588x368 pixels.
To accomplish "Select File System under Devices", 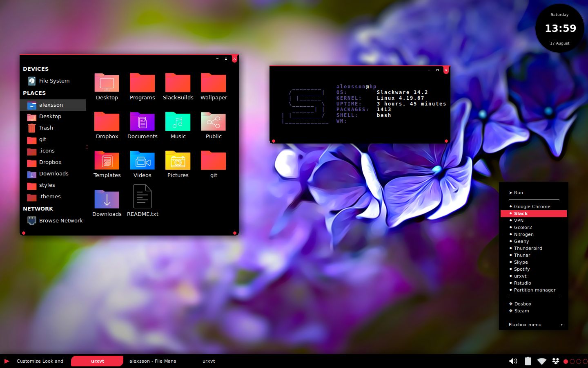I will (53, 81).
